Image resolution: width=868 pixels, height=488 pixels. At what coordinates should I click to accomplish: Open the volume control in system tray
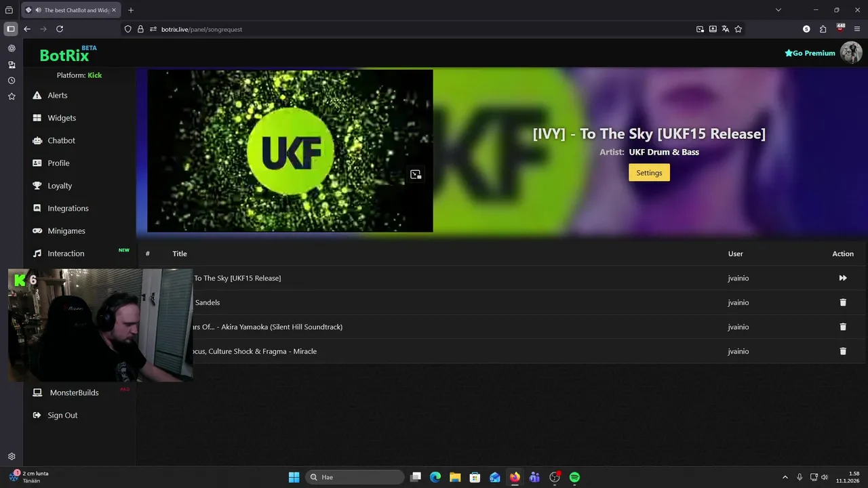click(825, 477)
